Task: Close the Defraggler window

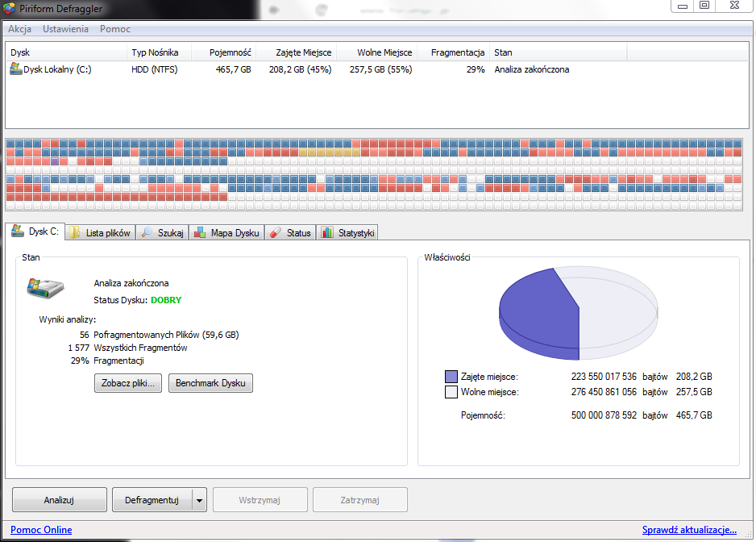Action: click(734, 6)
